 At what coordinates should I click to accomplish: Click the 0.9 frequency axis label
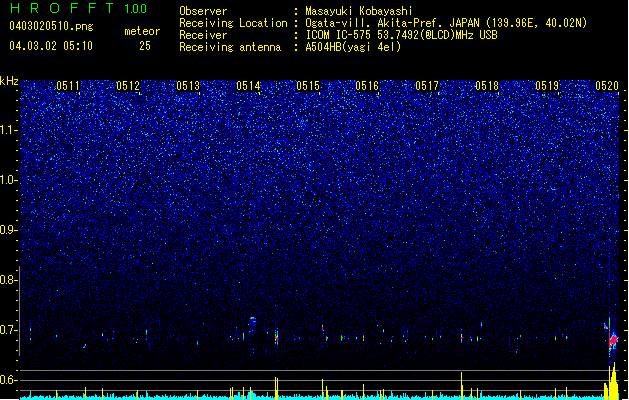click(x=8, y=230)
